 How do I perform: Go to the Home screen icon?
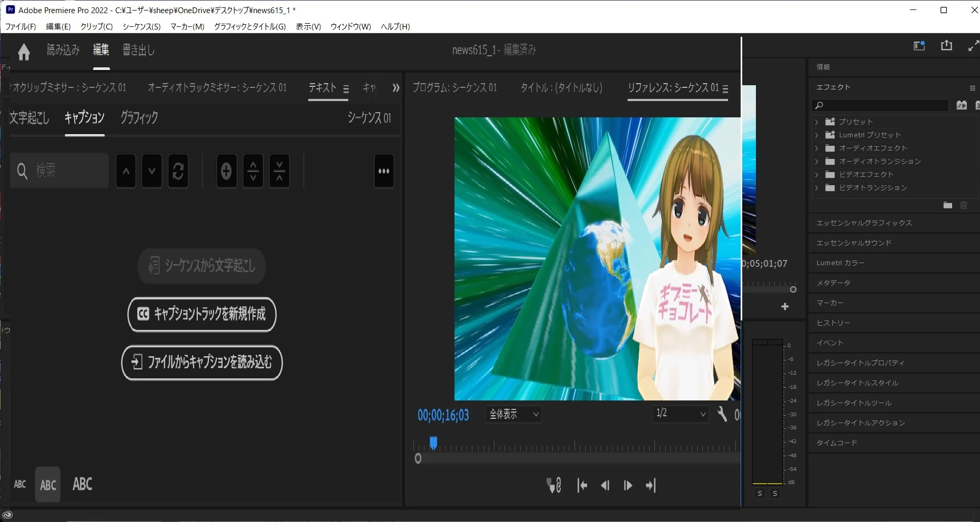(x=24, y=52)
